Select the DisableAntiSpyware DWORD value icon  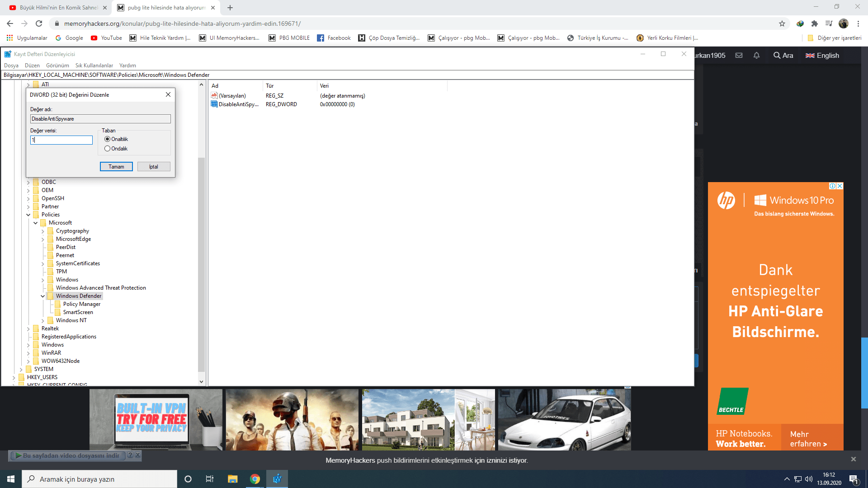pos(214,104)
